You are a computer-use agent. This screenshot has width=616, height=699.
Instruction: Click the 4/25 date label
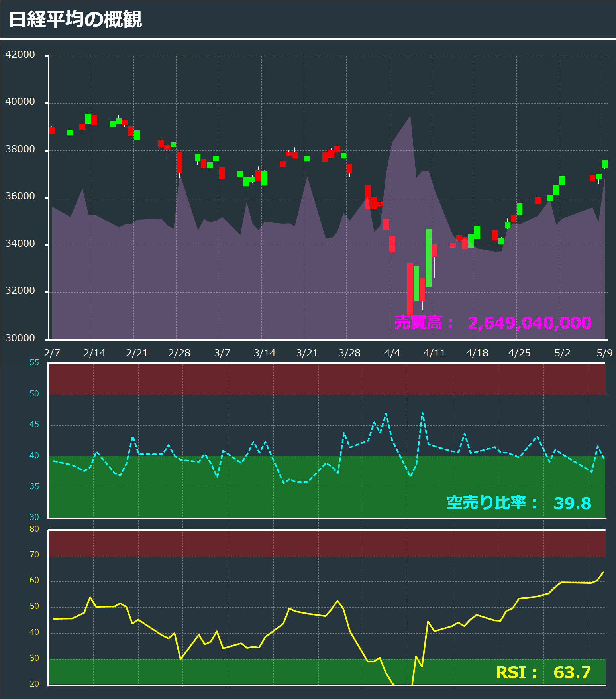coord(520,353)
